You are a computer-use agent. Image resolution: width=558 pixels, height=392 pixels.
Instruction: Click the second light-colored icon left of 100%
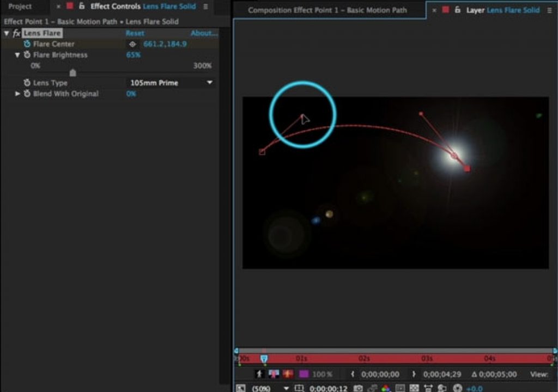pos(274,374)
